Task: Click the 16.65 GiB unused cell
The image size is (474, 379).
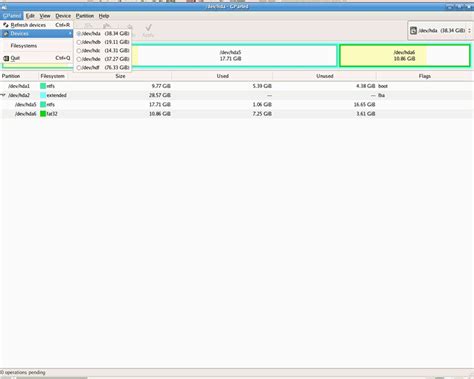Action: tap(364, 104)
